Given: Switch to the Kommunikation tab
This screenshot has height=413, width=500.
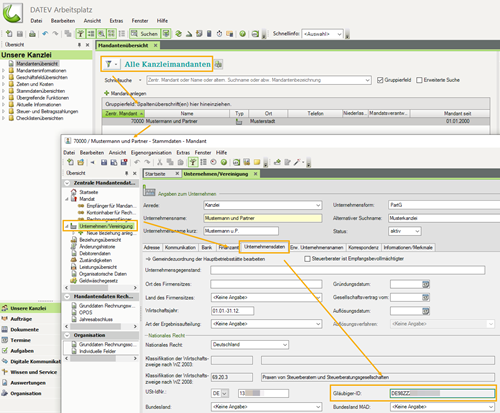Looking at the screenshot, I should (x=180, y=247).
